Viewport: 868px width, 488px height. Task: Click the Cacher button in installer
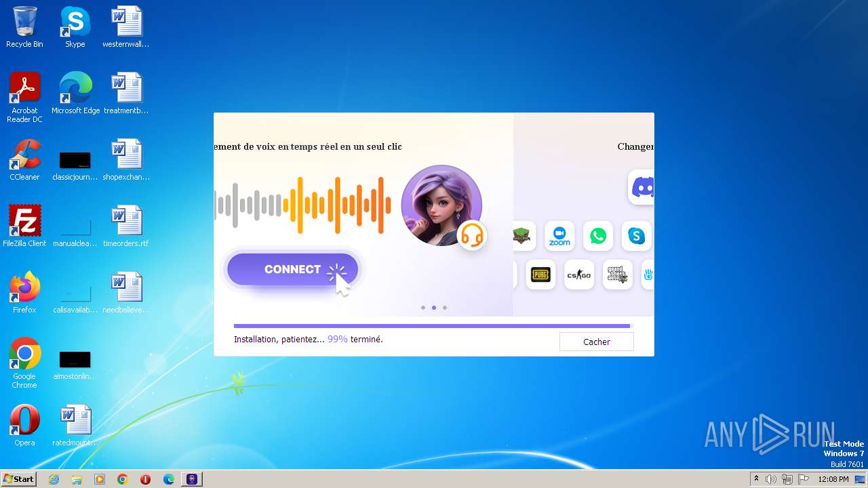click(596, 342)
